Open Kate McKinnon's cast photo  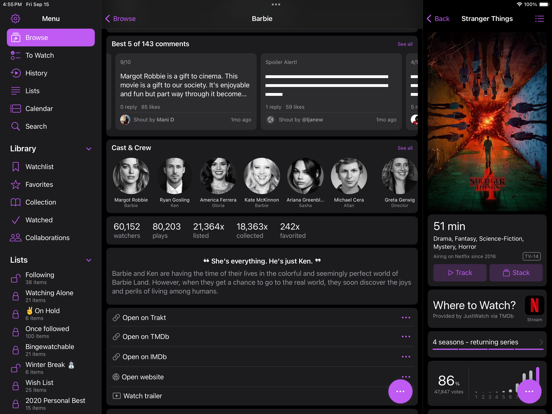262,176
